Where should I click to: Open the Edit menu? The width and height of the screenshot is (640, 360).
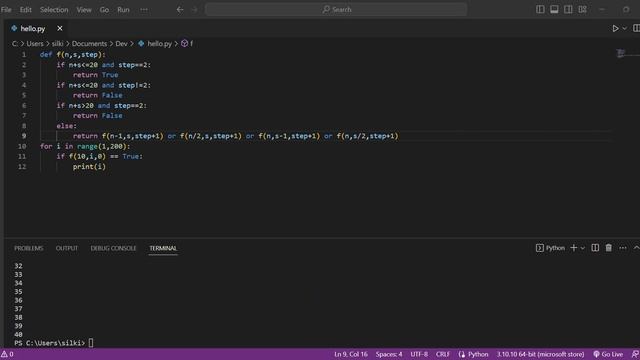pyautogui.click(x=25, y=9)
